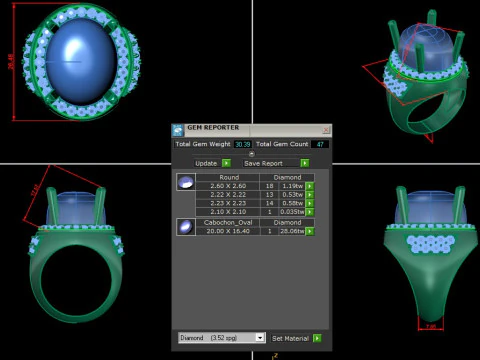Click the green arrow in the 2.23 X 2.23 row

click(310, 203)
